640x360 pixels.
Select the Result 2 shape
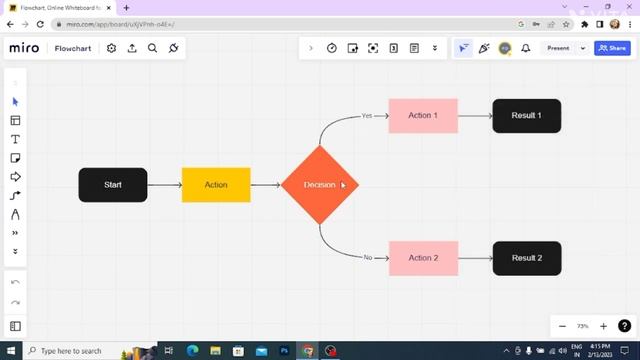527,258
